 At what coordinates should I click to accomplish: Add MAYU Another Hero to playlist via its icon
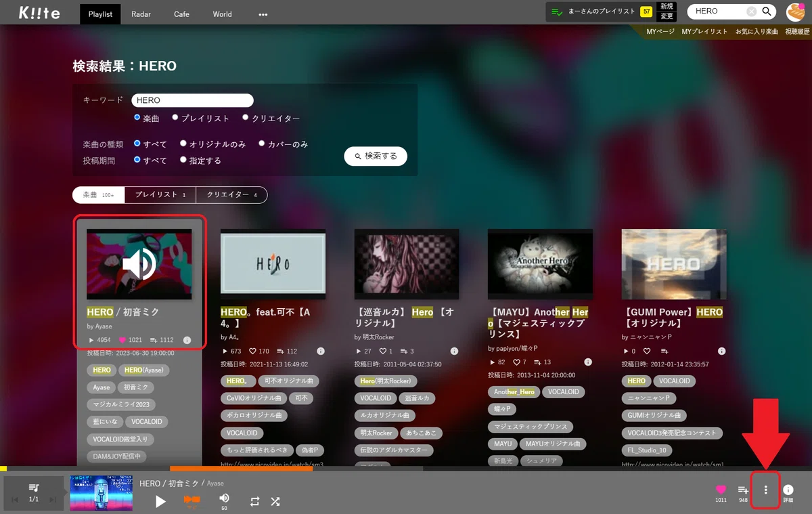(x=538, y=362)
